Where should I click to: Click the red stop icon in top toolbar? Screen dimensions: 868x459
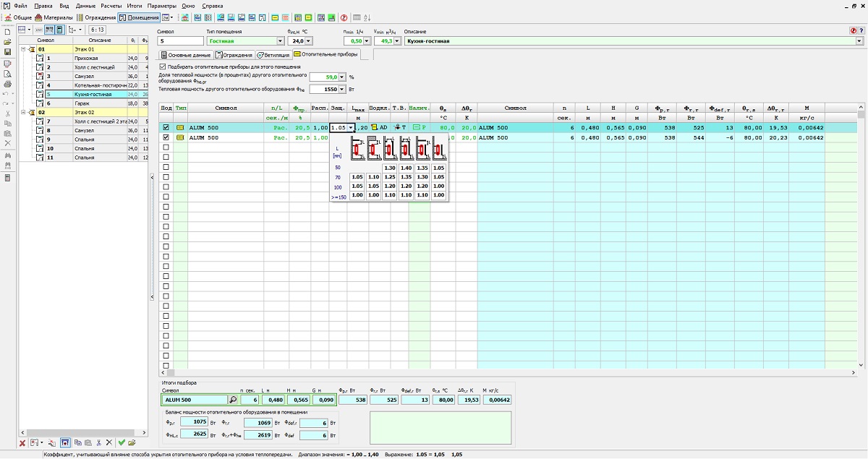click(344, 17)
